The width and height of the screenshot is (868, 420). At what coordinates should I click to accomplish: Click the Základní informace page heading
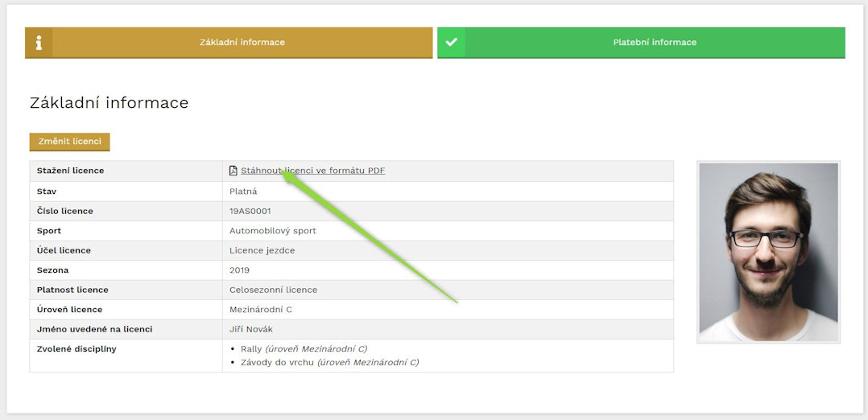(x=109, y=103)
